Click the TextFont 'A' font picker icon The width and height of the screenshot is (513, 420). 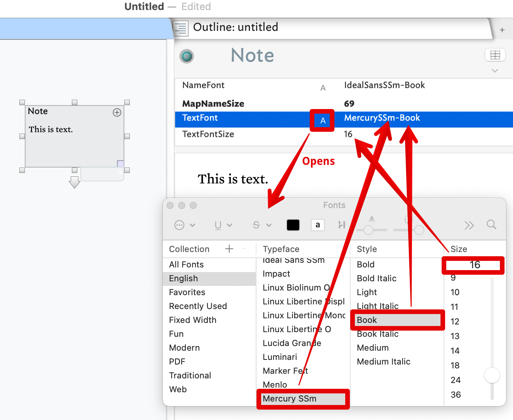(323, 121)
